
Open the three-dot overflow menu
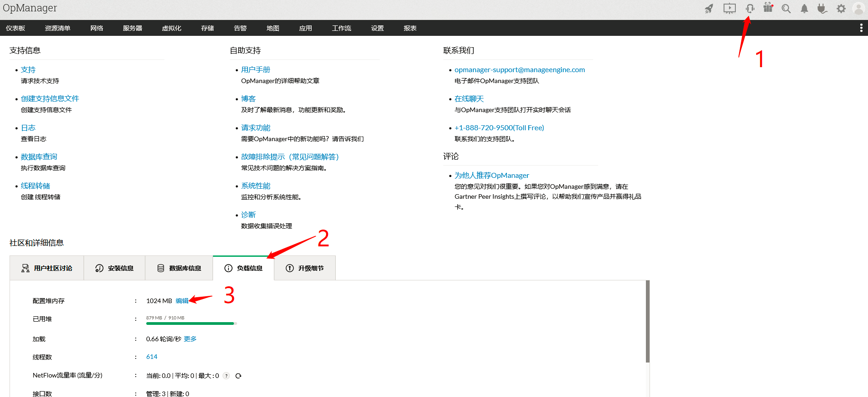[861, 28]
